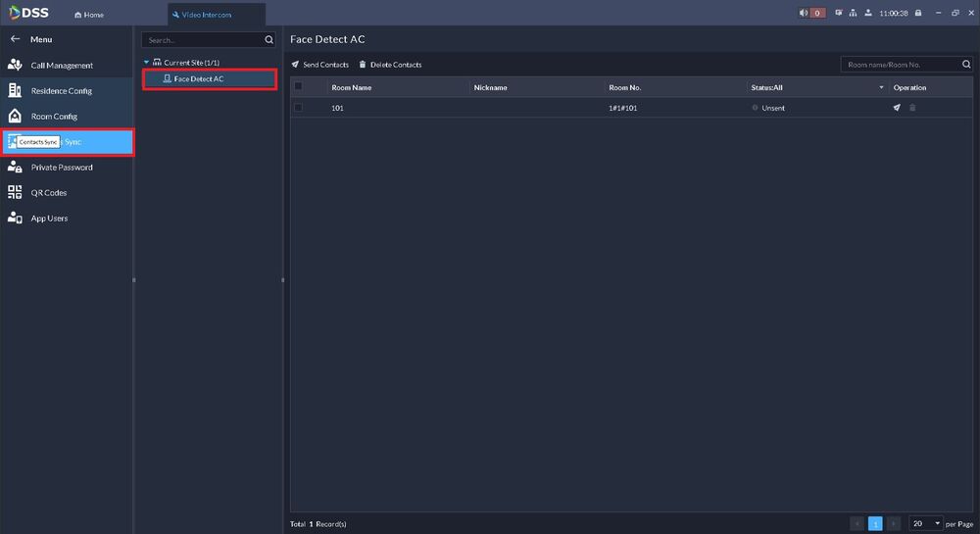Open the Status:All filter dropdown
Image resolution: width=980 pixels, height=534 pixels.
tap(880, 88)
